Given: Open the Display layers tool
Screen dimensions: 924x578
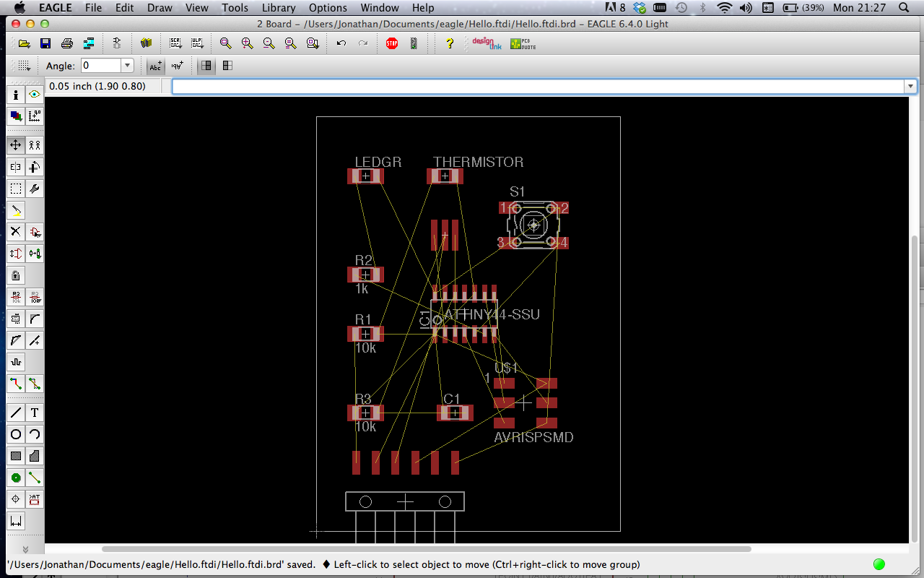Looking at the screenshot, I should pos(16,116).
